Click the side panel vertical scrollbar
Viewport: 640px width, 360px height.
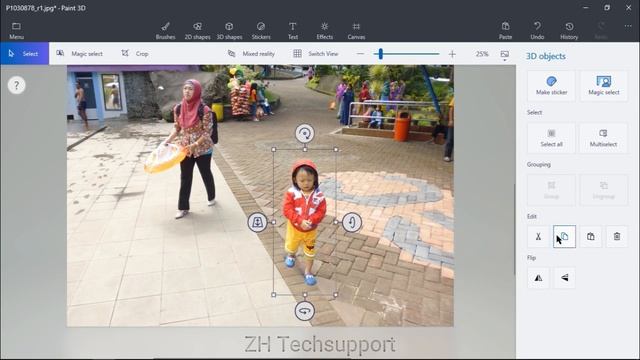coord(514,229)
